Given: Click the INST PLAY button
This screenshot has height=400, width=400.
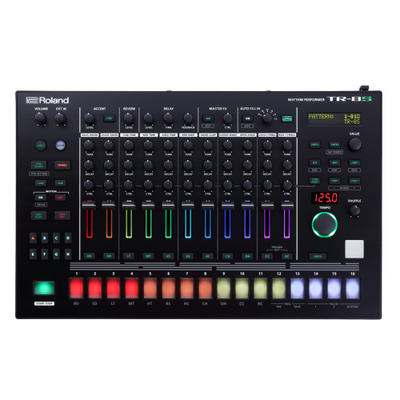Looking at the screenshot, I should click(x=39, y=215).
